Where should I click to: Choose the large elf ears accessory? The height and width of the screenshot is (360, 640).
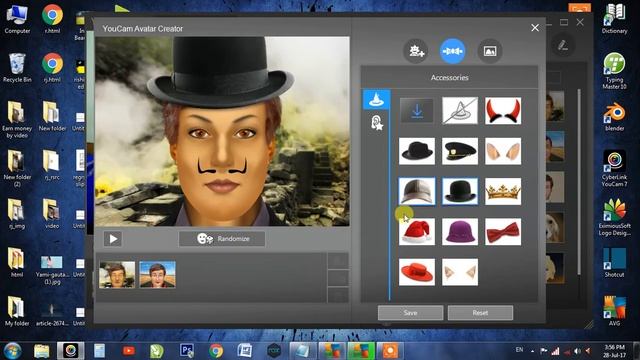coord(503,151)
